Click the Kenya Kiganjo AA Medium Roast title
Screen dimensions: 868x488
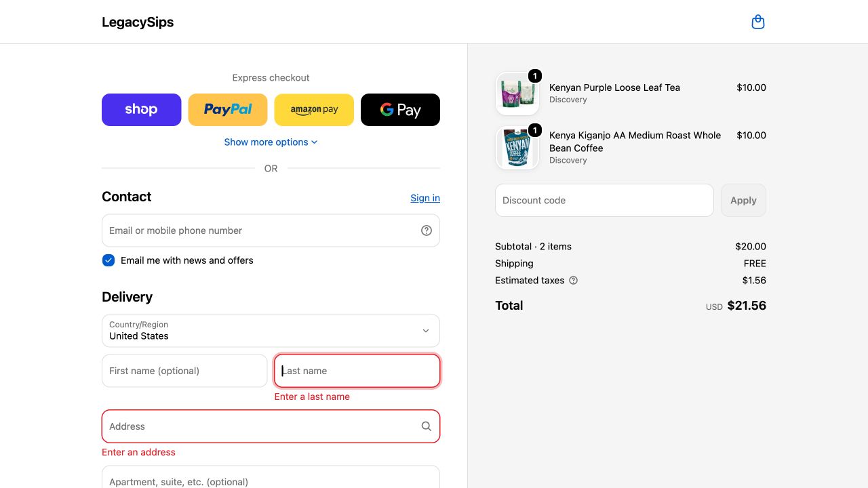tap(635, 142)
